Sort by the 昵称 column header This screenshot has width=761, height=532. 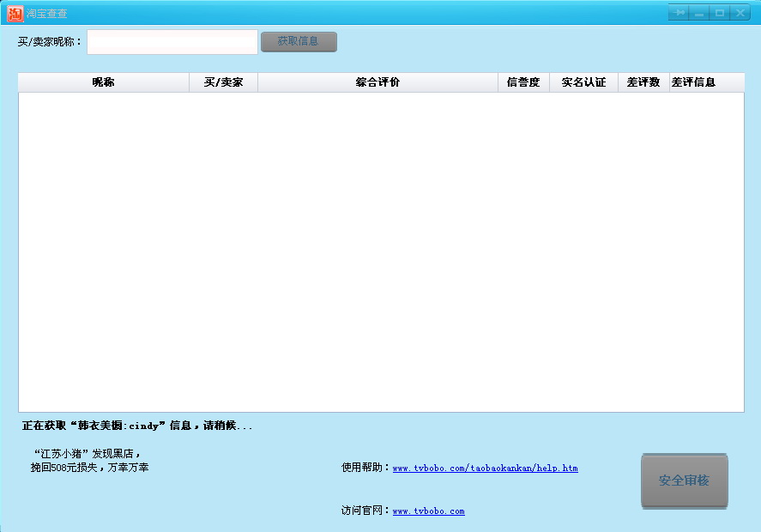[103, 82]
